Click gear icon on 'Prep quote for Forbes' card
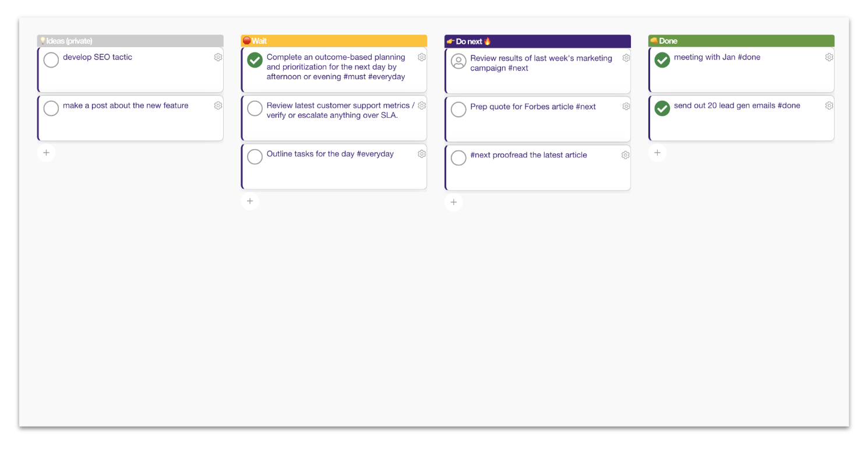Image resolution: width=868 pixels, height=451 pixels. tap(626, 107)
